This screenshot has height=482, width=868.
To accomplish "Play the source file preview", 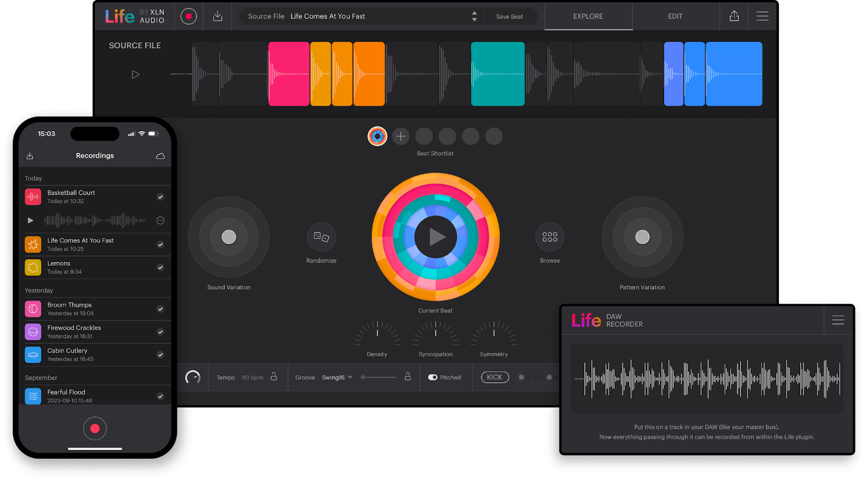I will 136,74.
